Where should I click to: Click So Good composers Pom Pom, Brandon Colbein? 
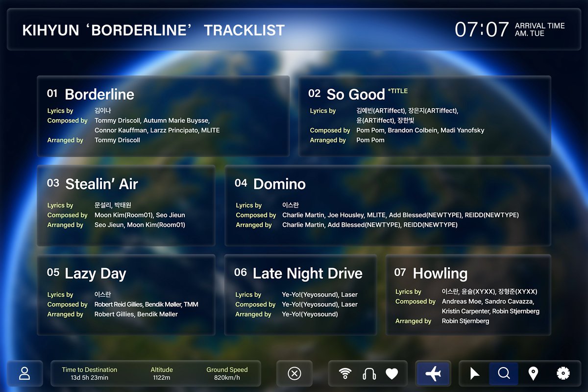click(420, 130)
